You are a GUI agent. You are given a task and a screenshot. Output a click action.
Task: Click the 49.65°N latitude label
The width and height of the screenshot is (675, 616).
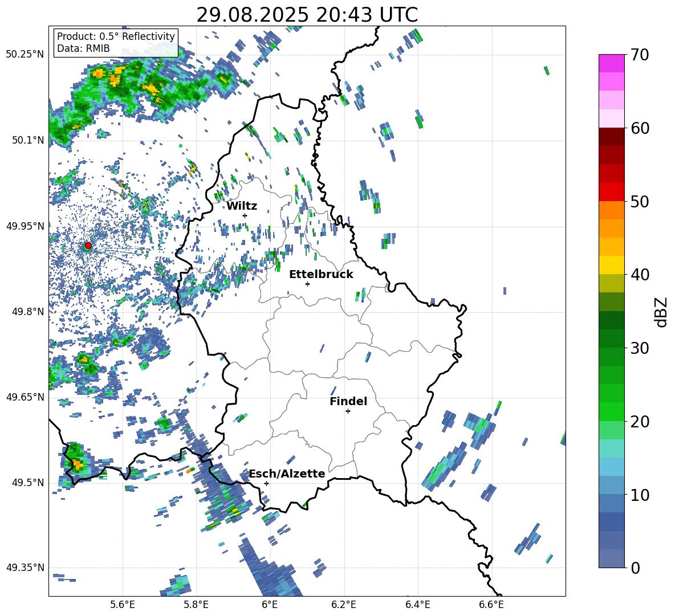pyautogui.click(x=25, y=397)
